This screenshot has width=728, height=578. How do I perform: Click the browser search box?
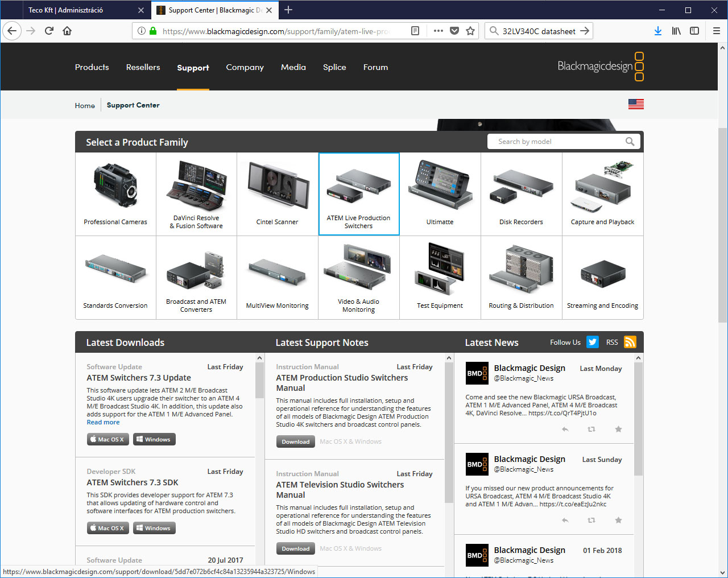coord(539,31)
